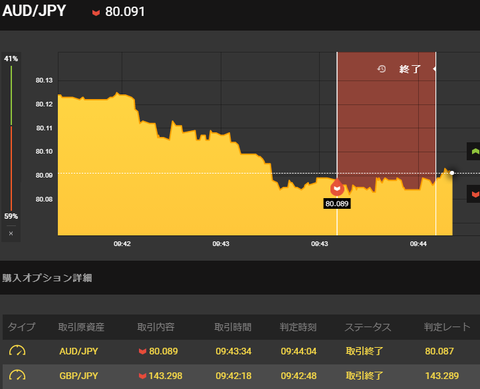Click the 取引時間 column header
Screen dimensions: 480x389
click(x=233, y=327)
